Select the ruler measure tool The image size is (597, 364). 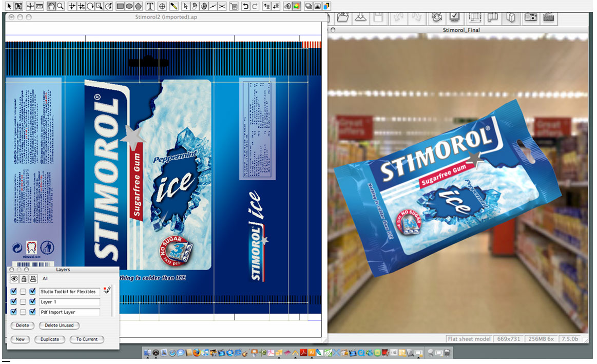coord(39,6)
